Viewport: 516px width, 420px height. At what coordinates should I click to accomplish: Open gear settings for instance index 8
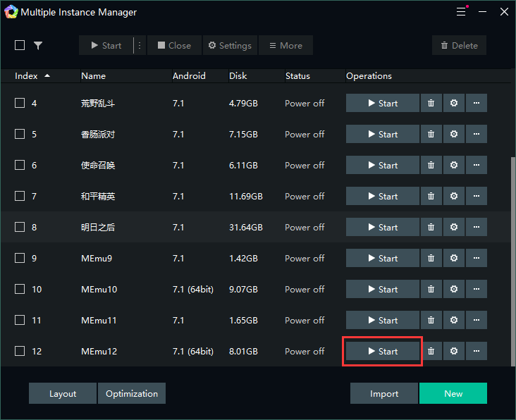[453, 227]
